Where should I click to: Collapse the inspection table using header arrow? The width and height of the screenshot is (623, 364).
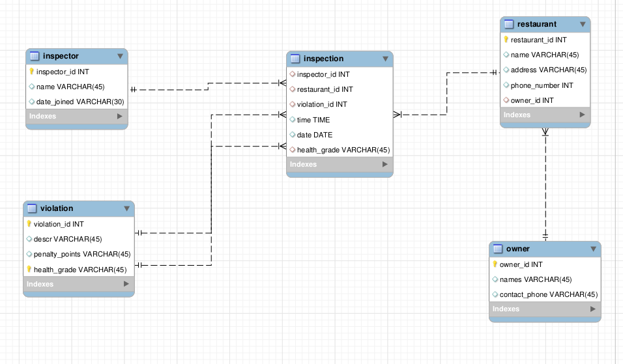[x=385, y=59]
